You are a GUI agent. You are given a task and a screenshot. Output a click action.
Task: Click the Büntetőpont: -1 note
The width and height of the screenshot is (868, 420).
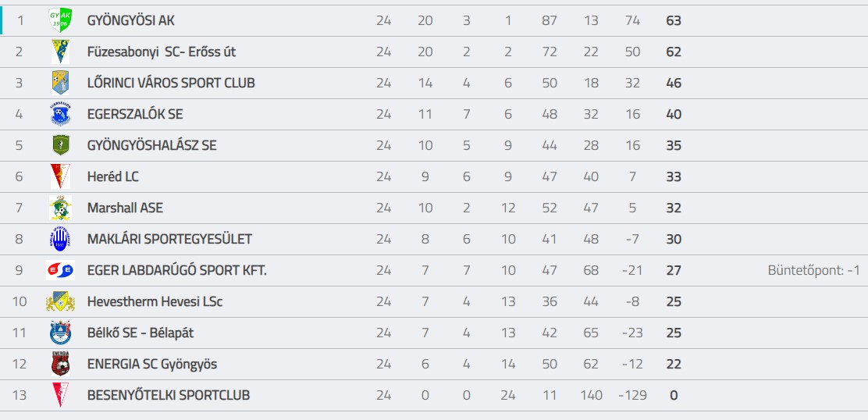click(x=813, y=271)
